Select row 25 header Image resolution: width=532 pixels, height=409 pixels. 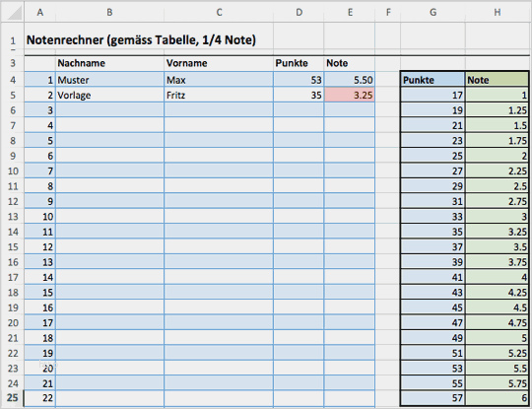click(13, 398)
